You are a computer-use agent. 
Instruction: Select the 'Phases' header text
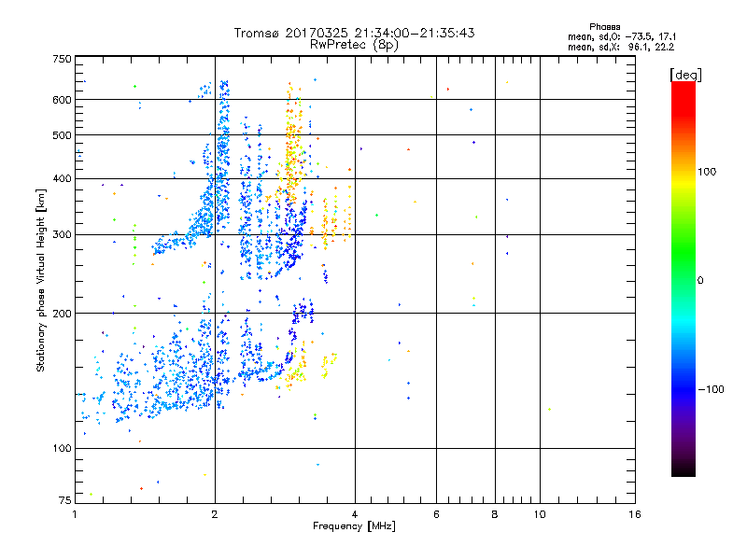click(x=604, y=27)
